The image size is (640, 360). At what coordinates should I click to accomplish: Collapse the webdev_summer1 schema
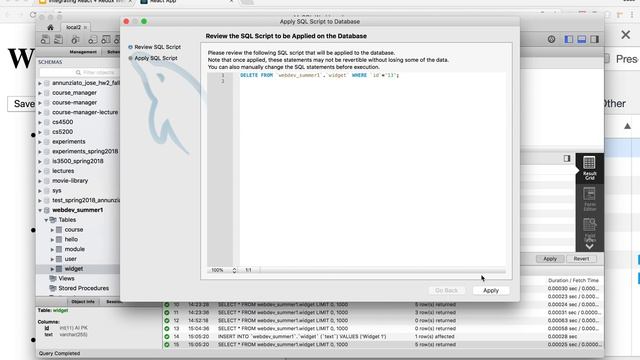(40, 211)
